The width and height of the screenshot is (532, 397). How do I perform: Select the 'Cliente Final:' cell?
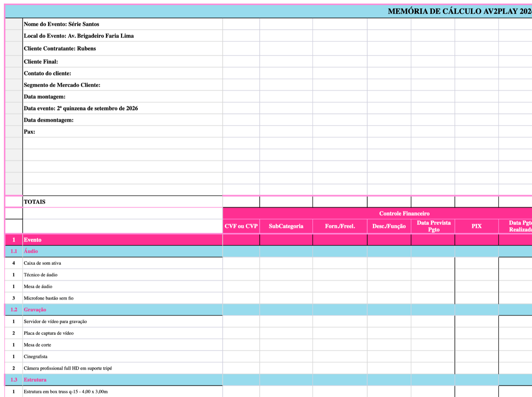click(123, 62)
